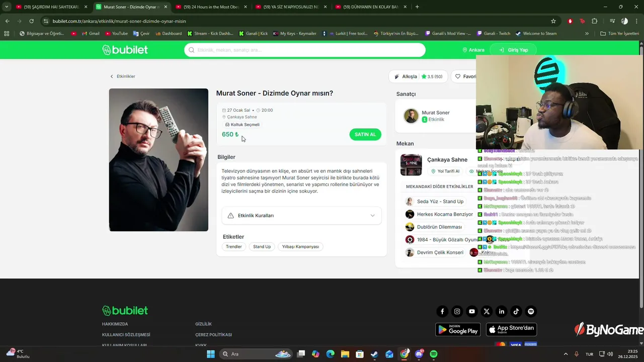Open browser extensions puzzle icon
This screenshot has width=644, height=362.
[595, 21]
